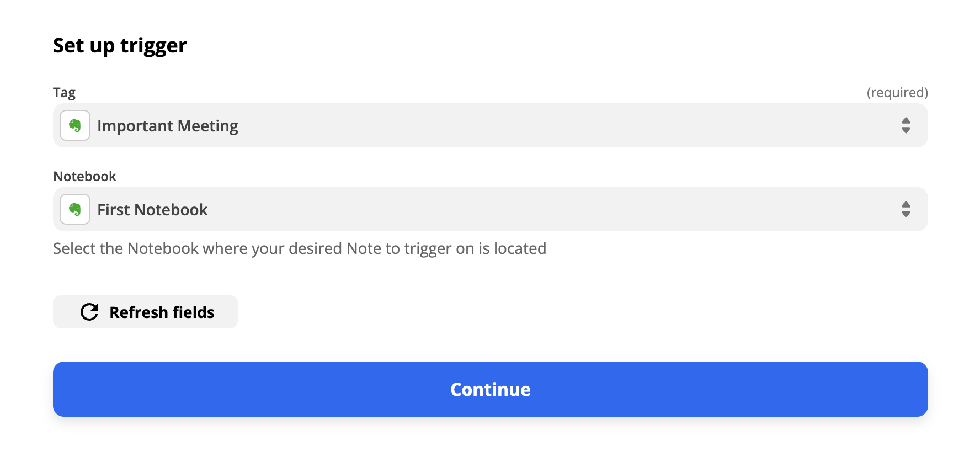
Task: Click the Notebook field label
Action: tap(84, 176)
